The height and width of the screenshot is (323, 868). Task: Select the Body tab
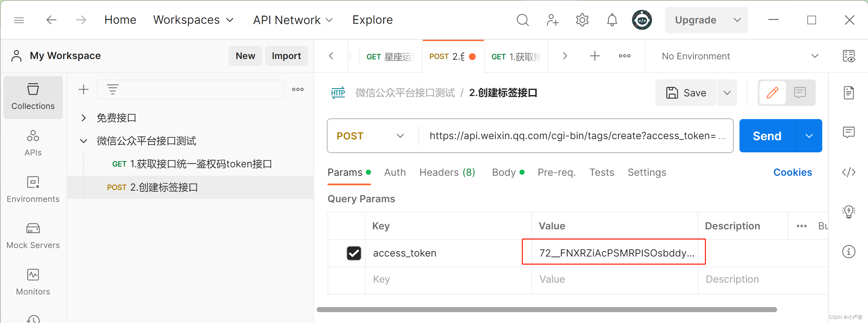click(x=508, y=172)
